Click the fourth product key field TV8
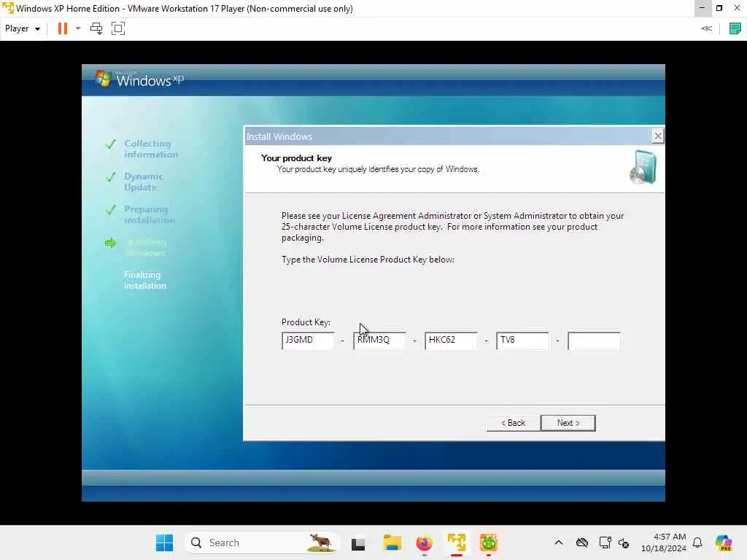Image resolution: width=747 pixels, height=560 pixels. click(x=522, y=341)
